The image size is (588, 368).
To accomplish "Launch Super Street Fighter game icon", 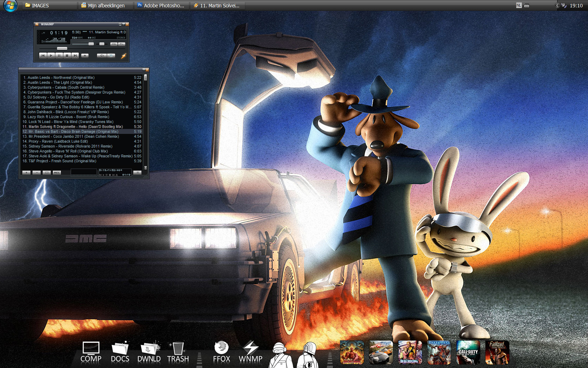I will [x=352, y=352].
